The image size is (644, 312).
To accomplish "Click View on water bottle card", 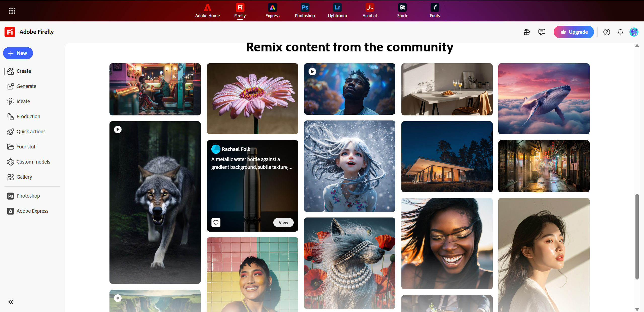I will [x=283, y=223].
